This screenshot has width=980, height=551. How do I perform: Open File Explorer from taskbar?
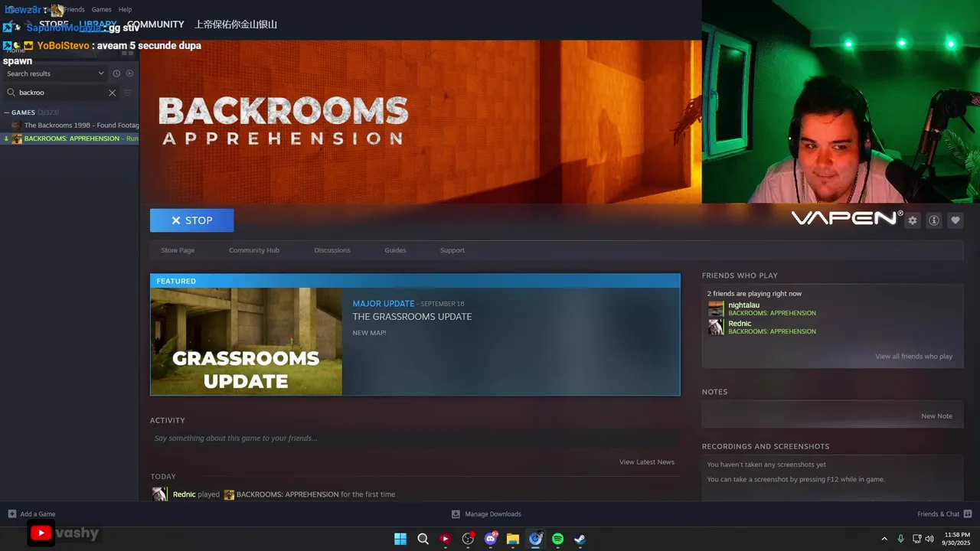(513, 539)
